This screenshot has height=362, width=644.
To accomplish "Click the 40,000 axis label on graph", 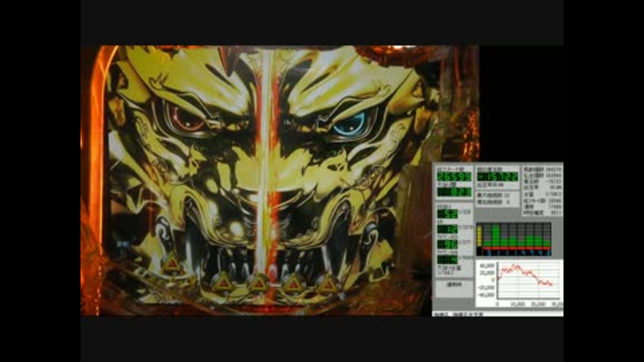I will pyautogui.click(x=487, y=266).
